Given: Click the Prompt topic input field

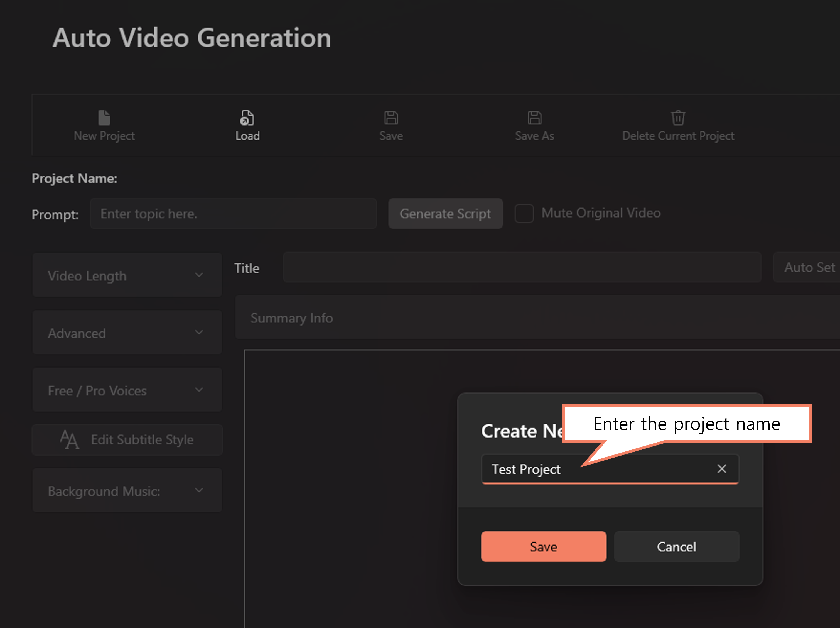Looking at the screenshot, I should pyautogui.click(x=233, y=214).
